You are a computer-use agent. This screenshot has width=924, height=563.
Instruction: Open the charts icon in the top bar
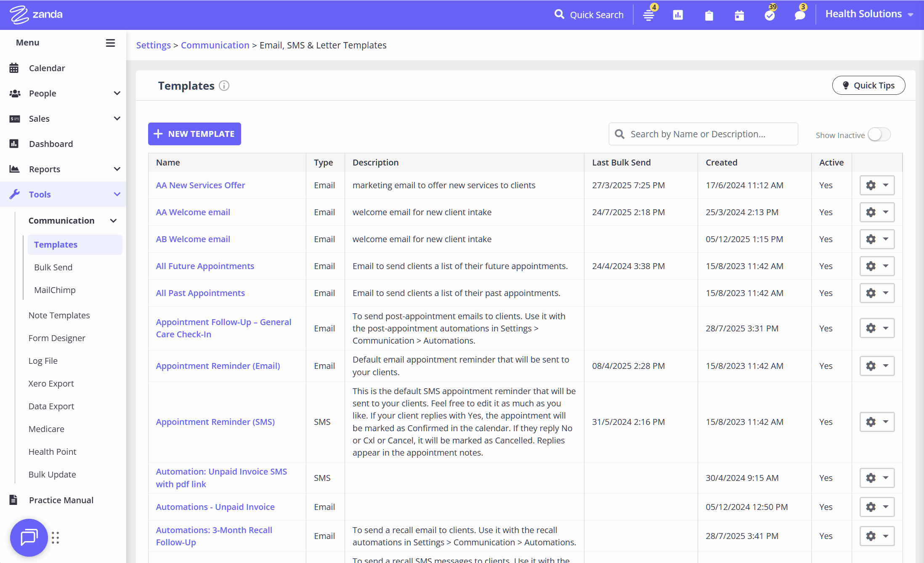coord(678,15)
